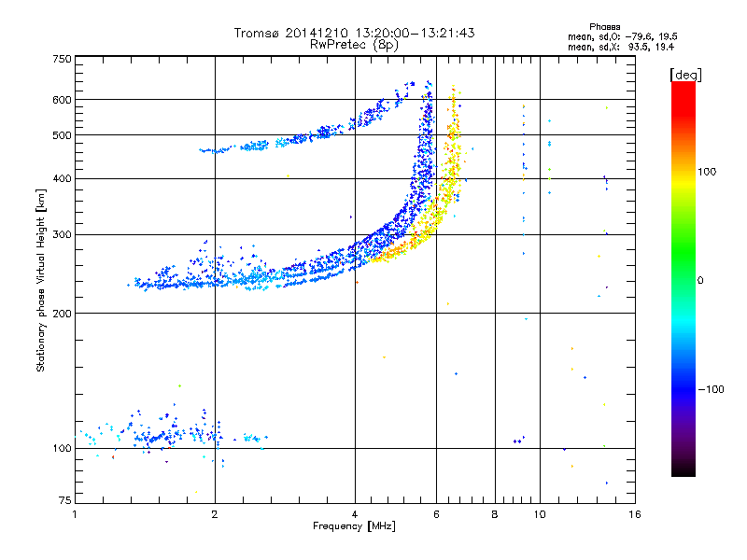Click the 'Phases' heading in the top right
747x560 pixels.
click(x=604, y=27)
